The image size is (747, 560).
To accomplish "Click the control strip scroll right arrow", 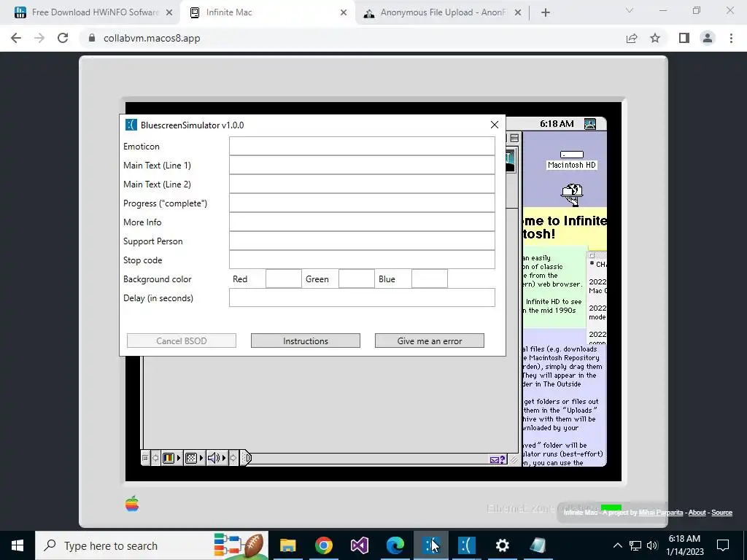I will point(233,458).
